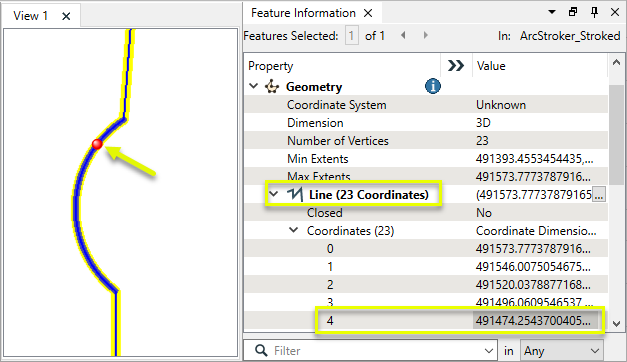Click the red vertex marker on the line

pyautogui.click(x=97, y=144)
